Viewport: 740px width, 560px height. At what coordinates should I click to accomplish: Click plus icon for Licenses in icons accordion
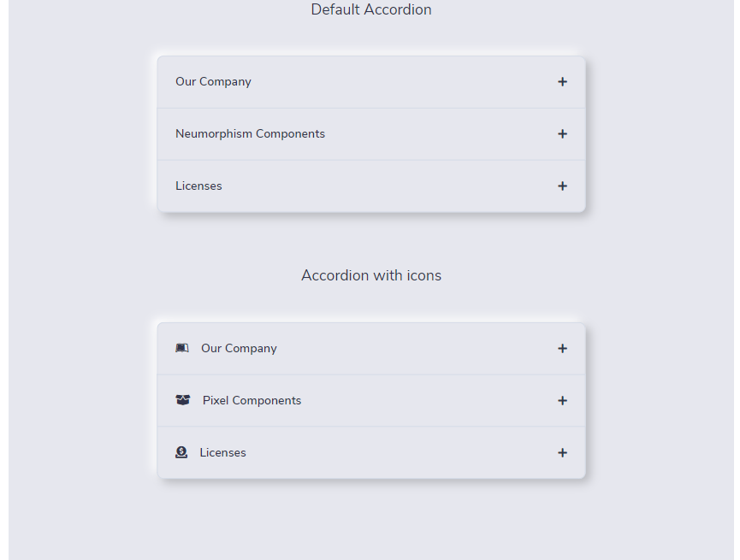pos(562,453)
